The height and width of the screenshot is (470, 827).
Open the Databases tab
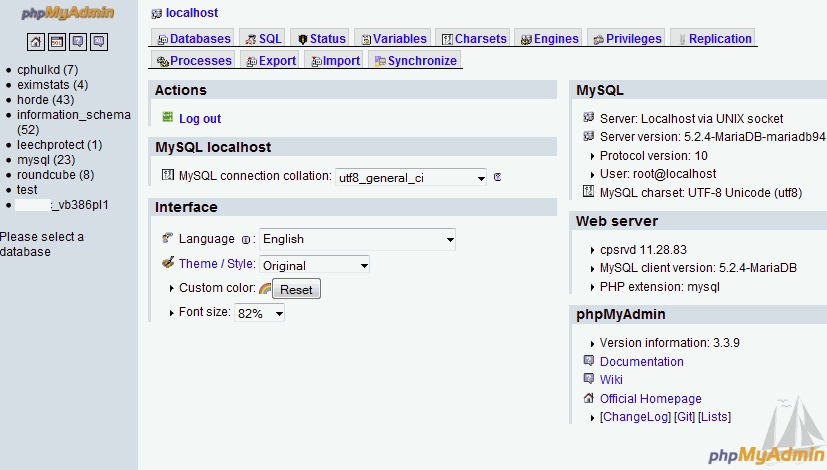click(193, 39)
